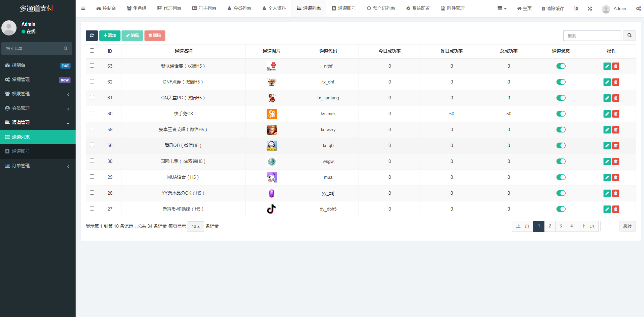This screenshot has height=317, width=644.
Task: Click the search magnifier button beside search box
Action: pyautogui.click(x=629, y=35)
